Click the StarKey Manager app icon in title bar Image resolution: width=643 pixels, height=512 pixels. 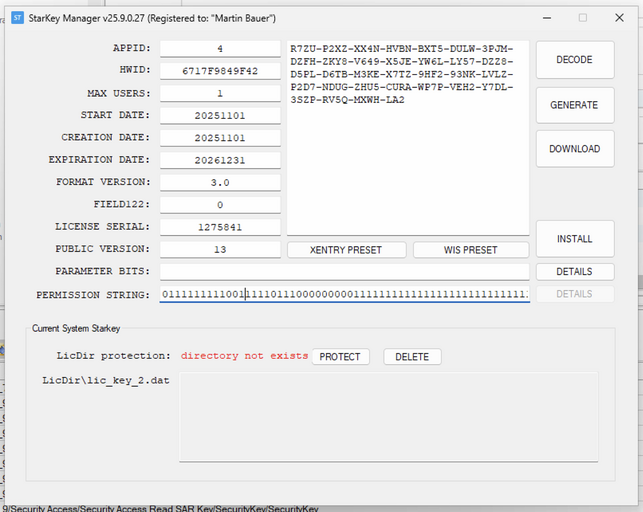click(17, 18)
